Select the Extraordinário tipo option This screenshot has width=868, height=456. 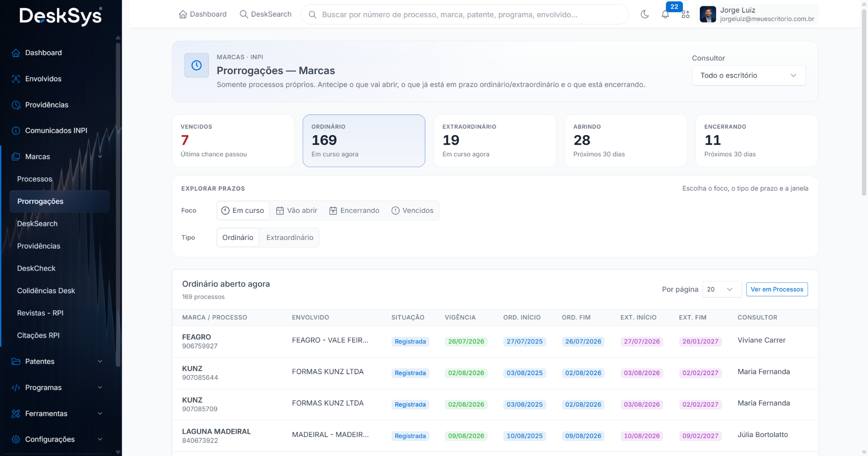[290, 238]
